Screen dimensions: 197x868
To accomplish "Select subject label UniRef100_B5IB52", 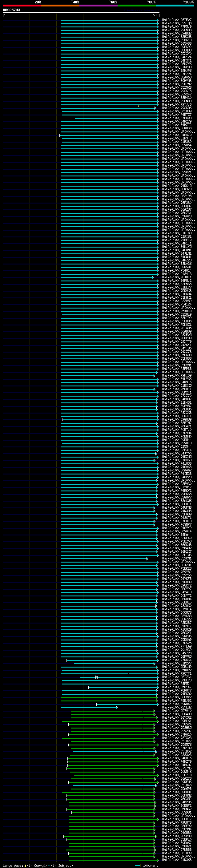I will pyautogui.click(x=177, y=751).
